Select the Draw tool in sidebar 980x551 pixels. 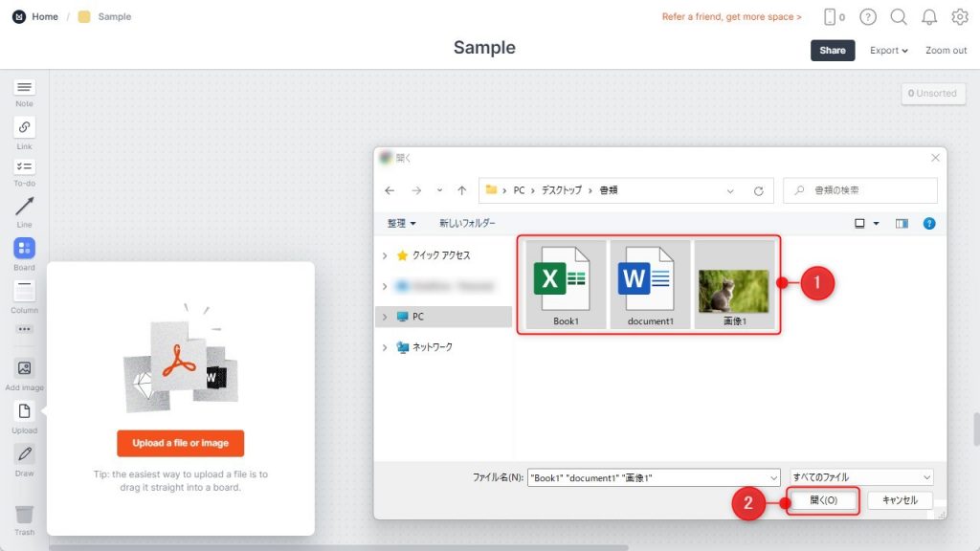click(x=24, y=460)
